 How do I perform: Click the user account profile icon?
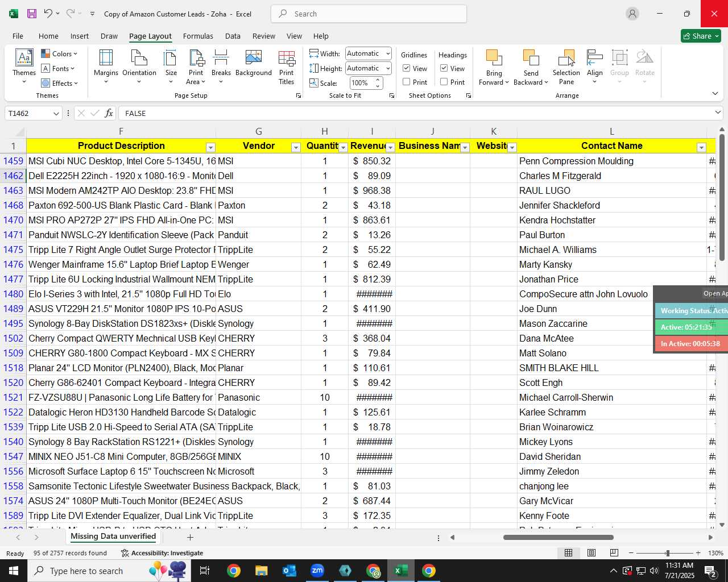coord(632,14)
